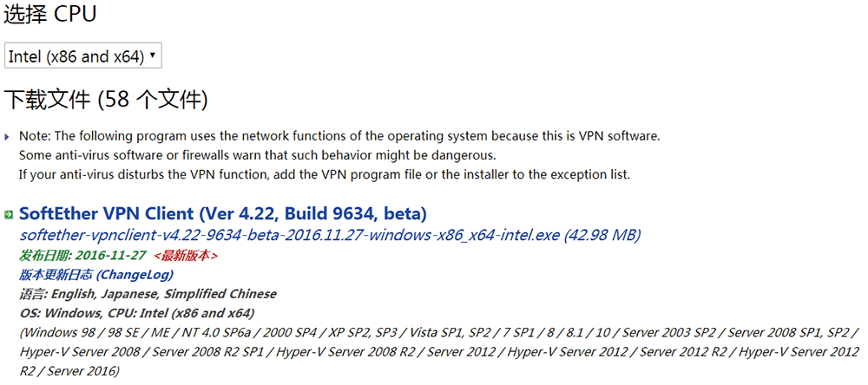Image resolution: width=868 pixels, height=385 pixels.
Task: Click the red <最新版本> label
Action: [x=186, y=256]
